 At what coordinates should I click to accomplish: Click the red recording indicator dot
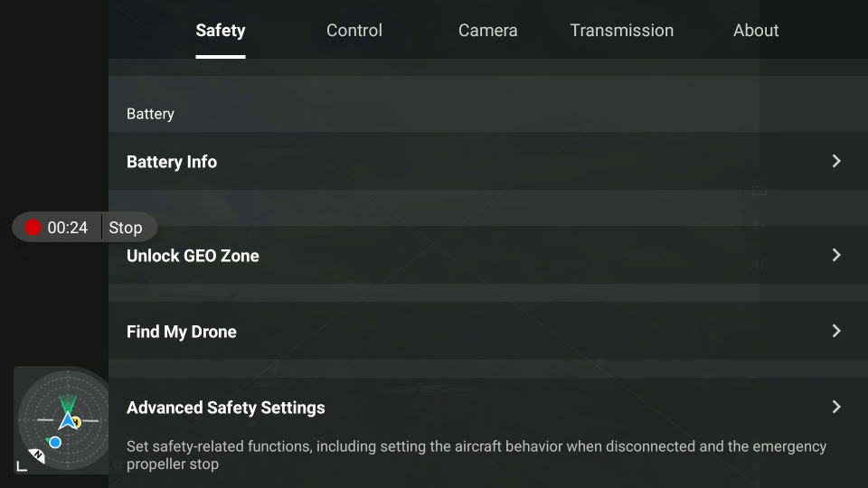pyautogui.click(x=33, y=228)
